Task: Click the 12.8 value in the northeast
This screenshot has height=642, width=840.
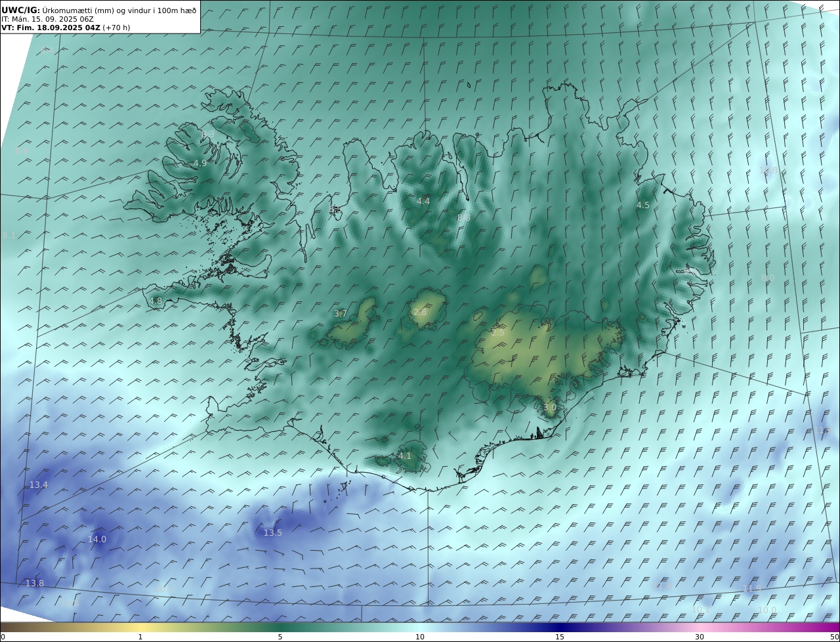Action: click(768, 171)
